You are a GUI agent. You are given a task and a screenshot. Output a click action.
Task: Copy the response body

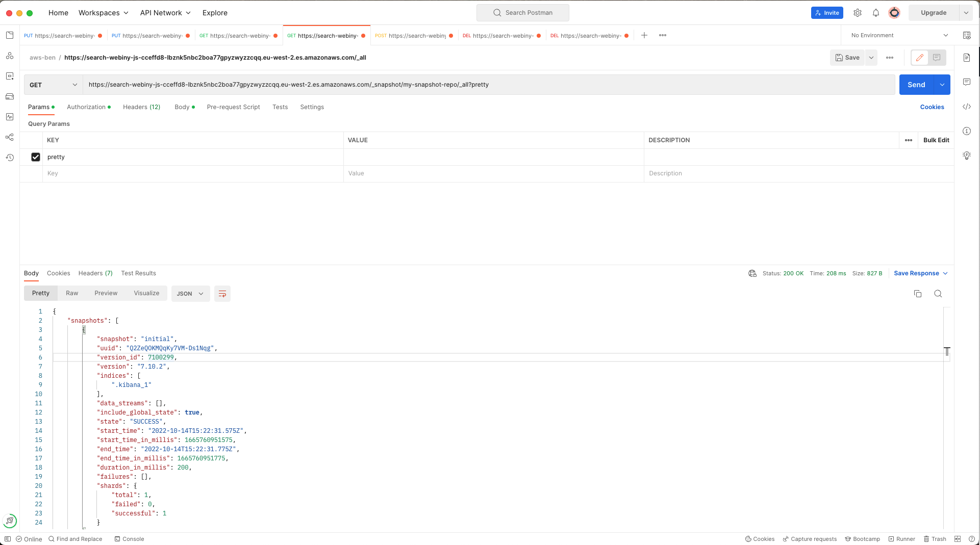(x=918, y=294)
